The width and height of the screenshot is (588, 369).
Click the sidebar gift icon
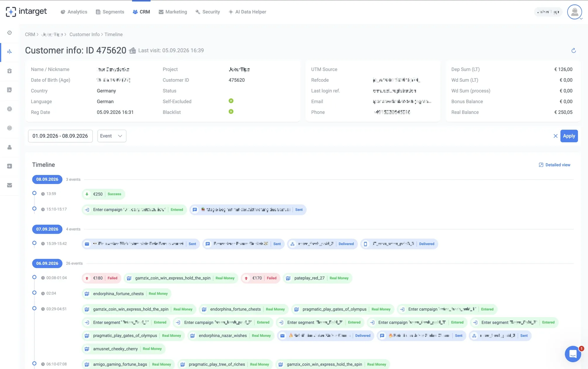click(x=9, y=71)
